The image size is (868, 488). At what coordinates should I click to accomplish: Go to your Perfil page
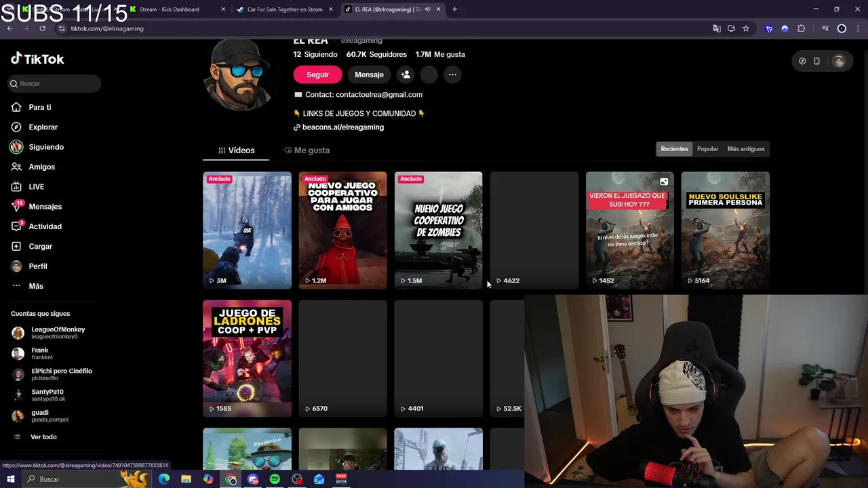[x=29, y=266]
